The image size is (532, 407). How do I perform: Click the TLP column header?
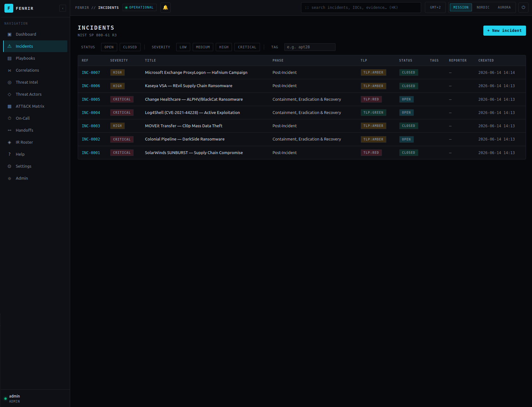[x=364, y=60]
